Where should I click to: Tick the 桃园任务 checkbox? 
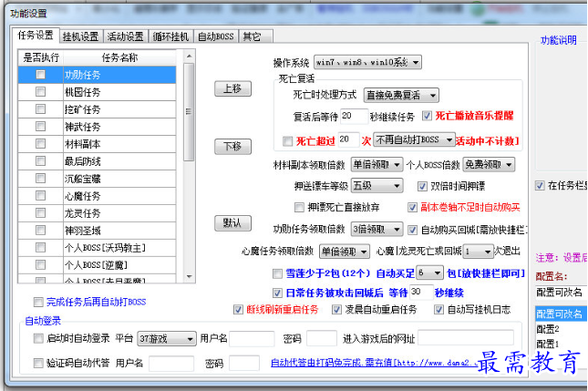tap(40, 92)
